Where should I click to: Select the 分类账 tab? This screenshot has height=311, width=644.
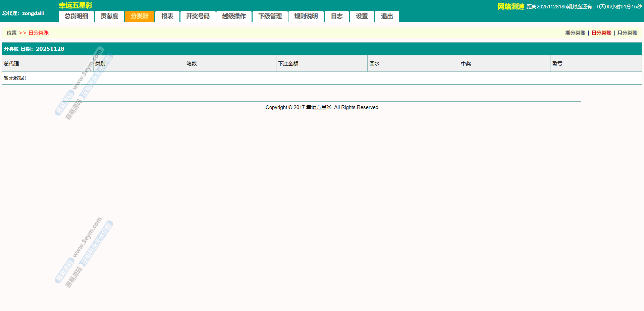[140, 16]
